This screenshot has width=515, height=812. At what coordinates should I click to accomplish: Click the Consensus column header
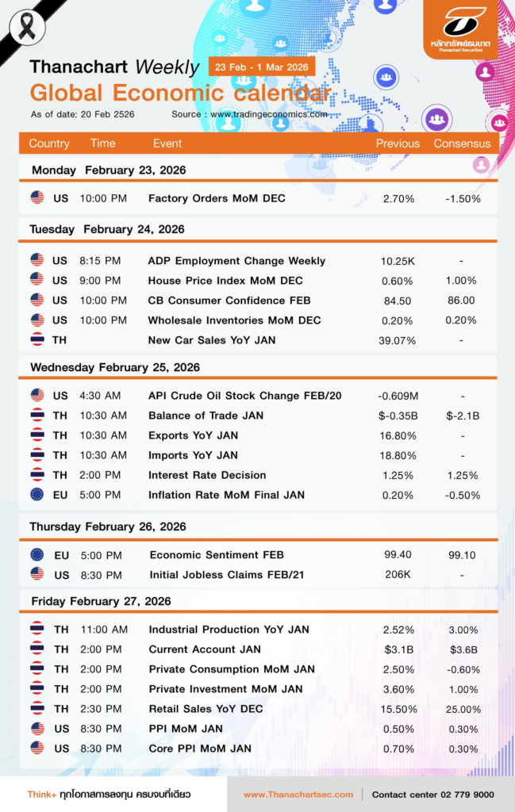click(462, 144)
